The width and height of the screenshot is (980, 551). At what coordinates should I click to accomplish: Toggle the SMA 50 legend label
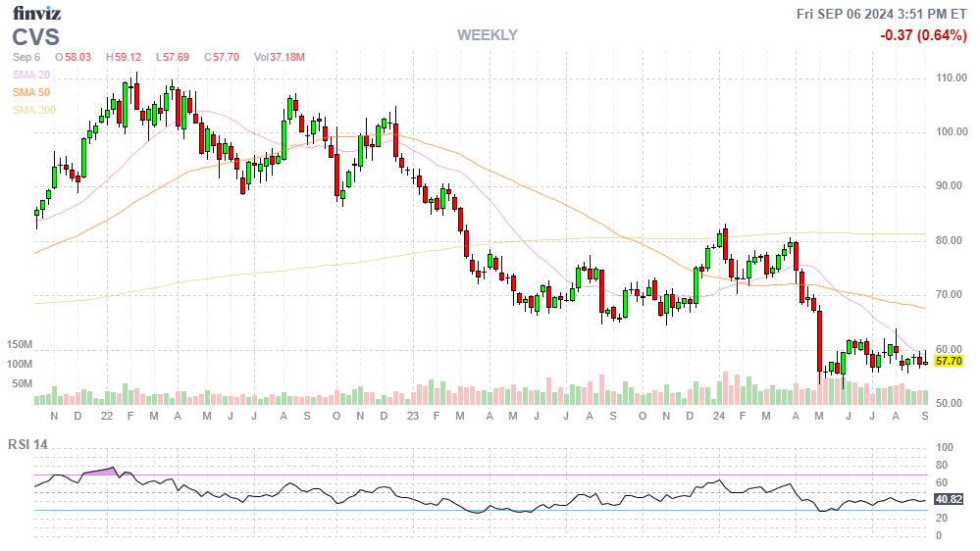coord(30,92)
